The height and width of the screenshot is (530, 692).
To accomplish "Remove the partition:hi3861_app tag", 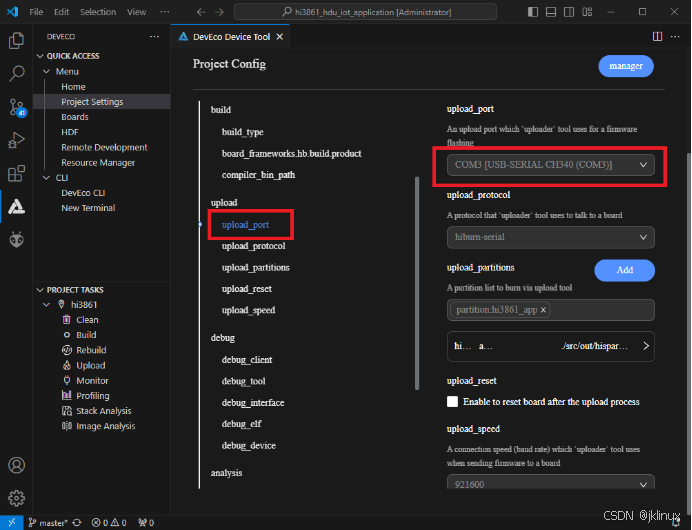I will click(543, 310).
